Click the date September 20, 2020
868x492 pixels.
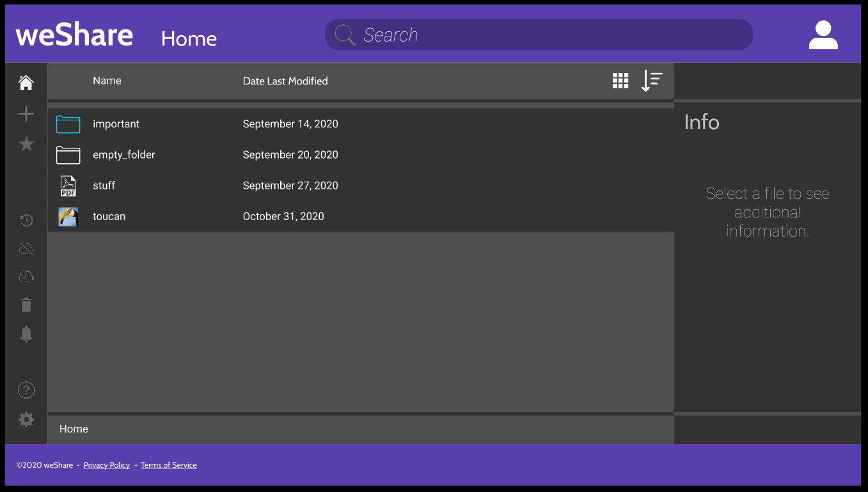[x=290, y=155]
